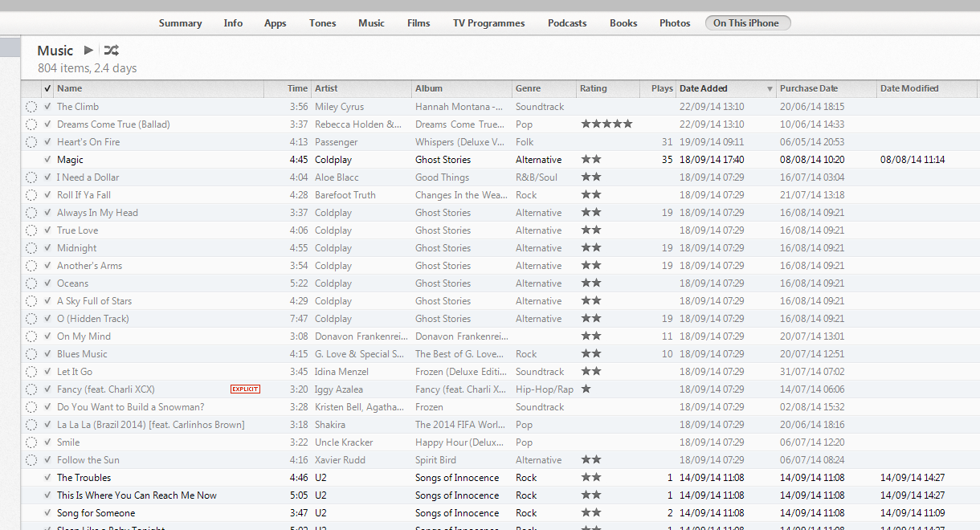Click dotted circle icon beside Let It Go

pos(31,372)
